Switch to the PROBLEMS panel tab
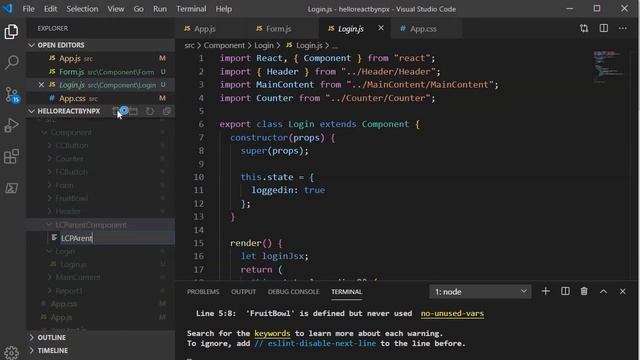The image size is (640, 360). (x=203, y=292)
